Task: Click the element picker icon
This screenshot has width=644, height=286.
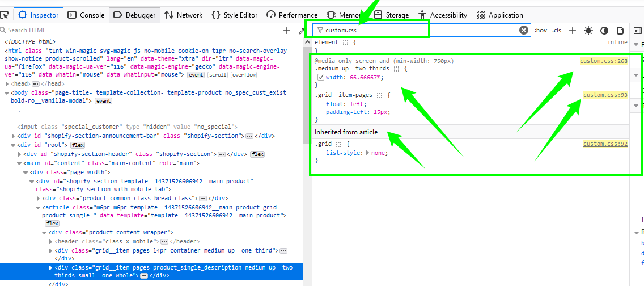Action: pyautogui.click(x=4, y=15)
